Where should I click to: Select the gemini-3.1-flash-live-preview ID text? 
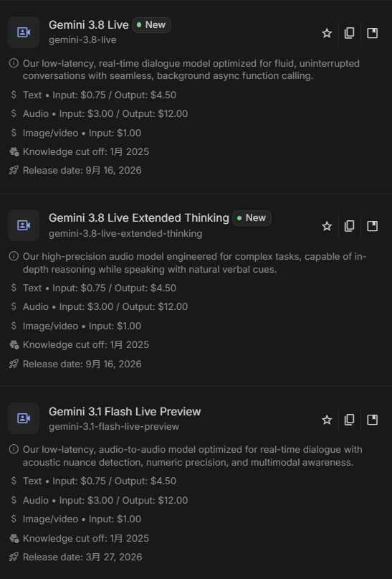coord(114,426)
